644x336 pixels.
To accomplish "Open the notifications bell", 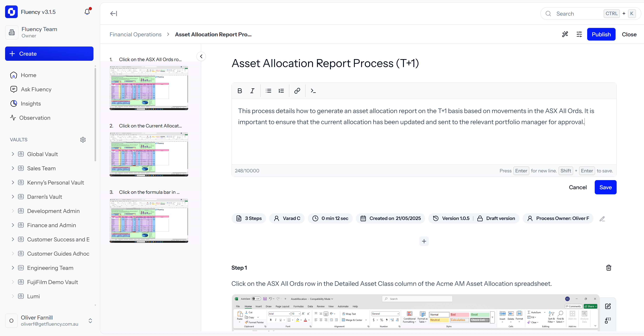I will tap(87, 12).
